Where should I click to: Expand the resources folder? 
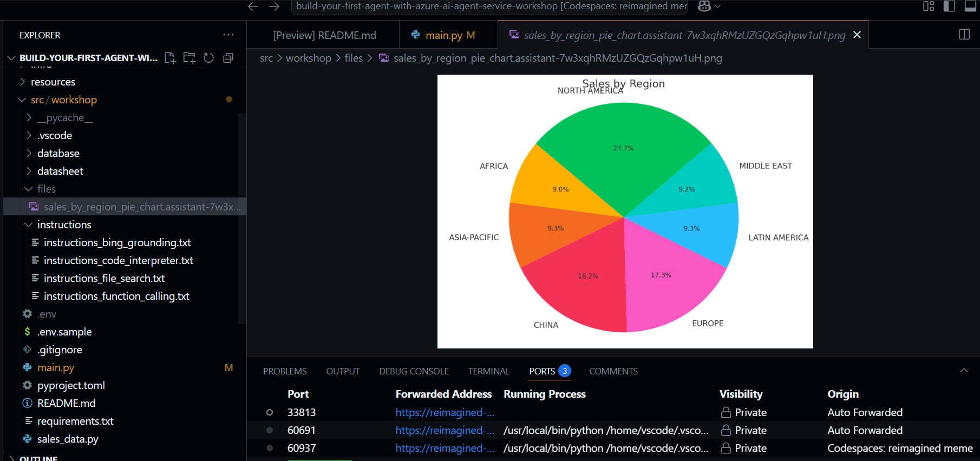pos(53,82)
